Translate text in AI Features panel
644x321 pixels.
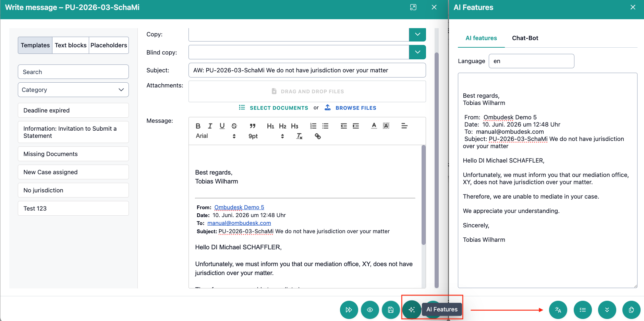pyautogui.click(x=558, y=310)
